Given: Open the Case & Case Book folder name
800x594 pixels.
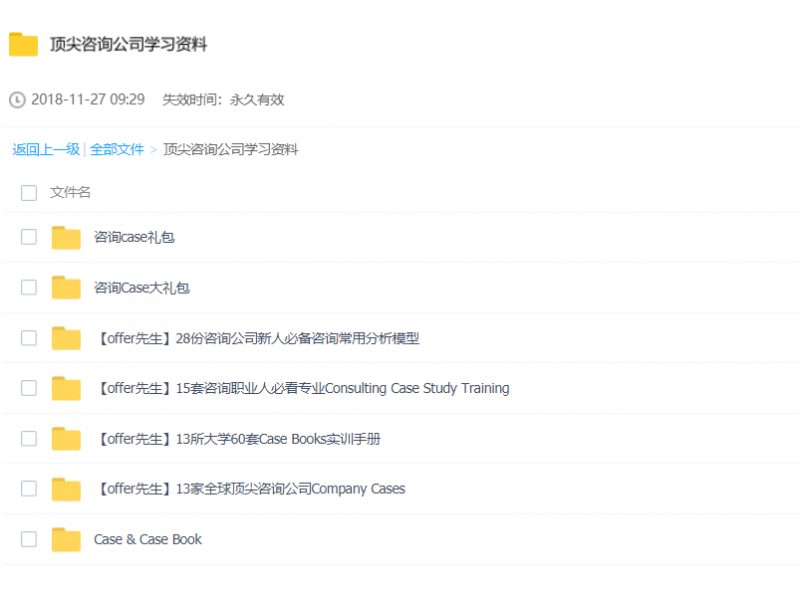Looking at the screenshot, I should coord(148,539).
